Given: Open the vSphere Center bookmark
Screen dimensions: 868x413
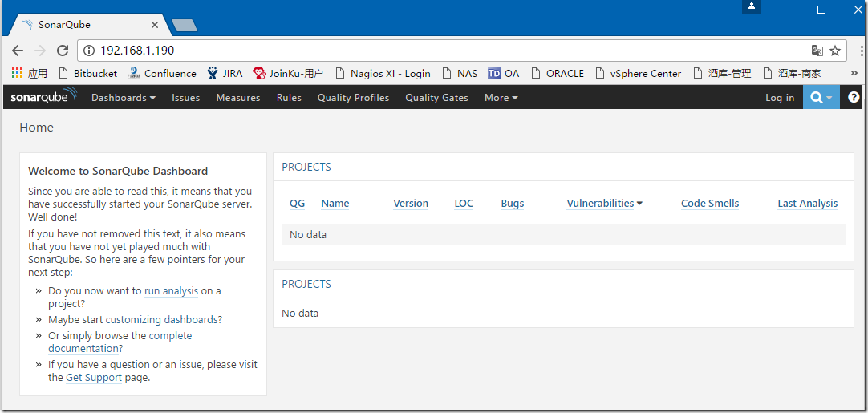Looking at the screenshot, I should pyautogui.click(x=639, y=73).
